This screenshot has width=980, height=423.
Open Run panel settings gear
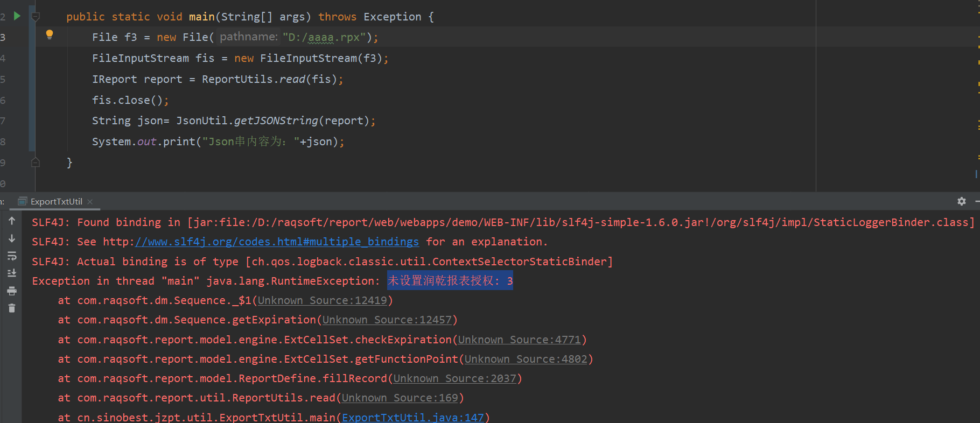click(x=961, y=201)
